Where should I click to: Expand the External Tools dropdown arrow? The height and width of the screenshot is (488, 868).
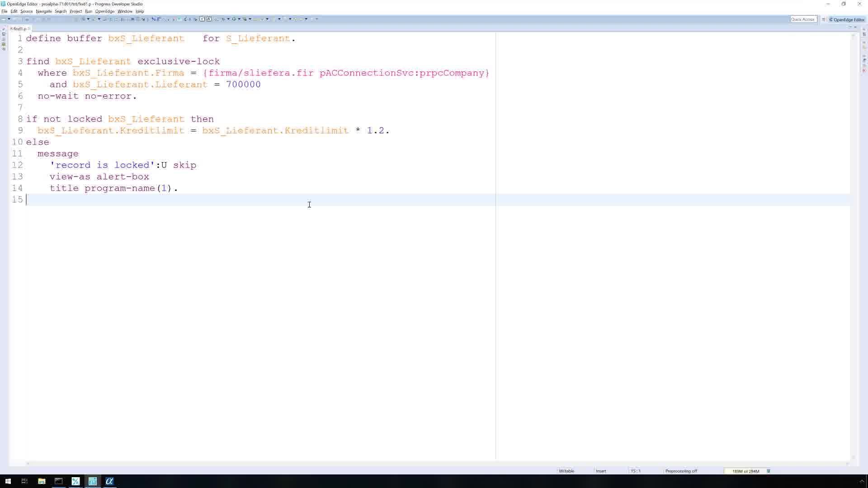click(x=250, y=19)
